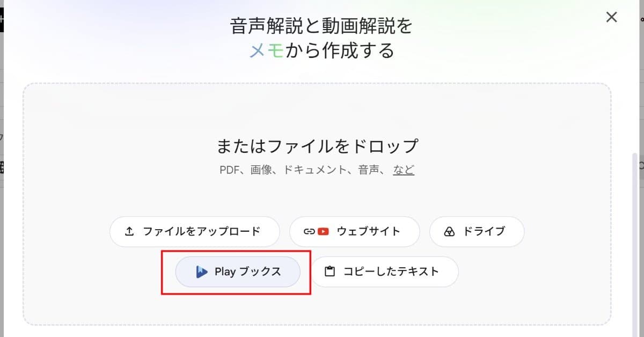Click the clipboard icon

[x=331, y=272]
